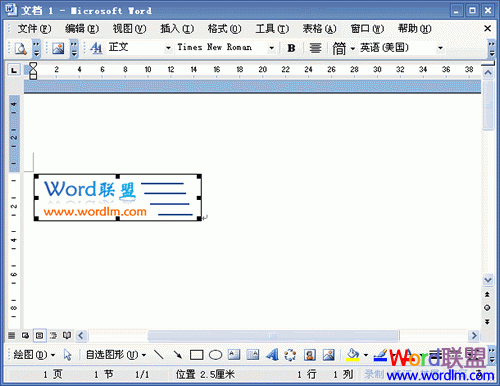Select the Rectangle drawing tool
Viewport: 500px width, 386px height.
point(197,355)
